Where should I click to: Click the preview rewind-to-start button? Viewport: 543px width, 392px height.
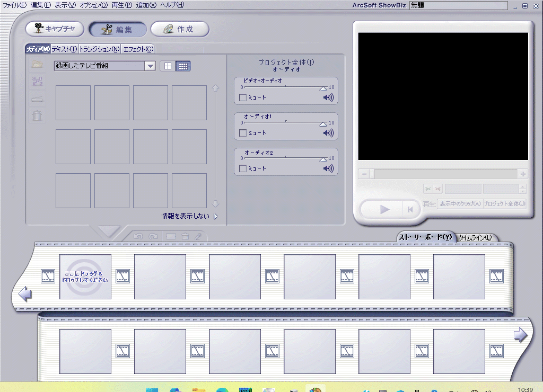pyautogui.click(x=410, y=209)
